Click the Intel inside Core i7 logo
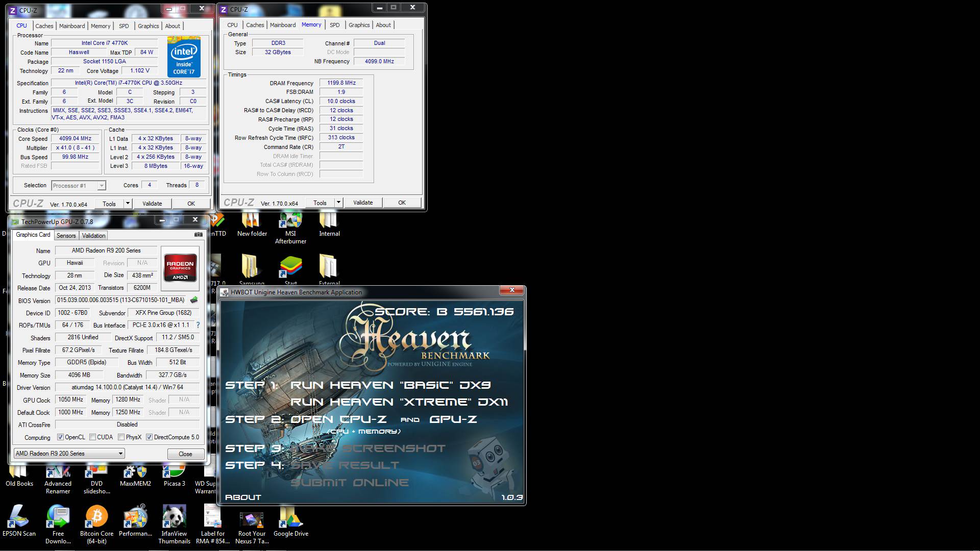This screenshot has width=980, height=551. pyautogui.click(x=184, y=57)
